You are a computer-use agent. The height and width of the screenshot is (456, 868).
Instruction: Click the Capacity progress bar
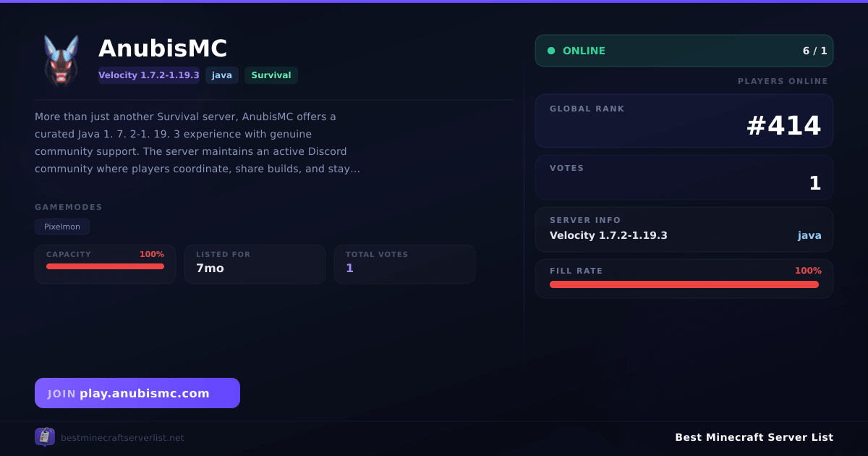coord(105,266)
